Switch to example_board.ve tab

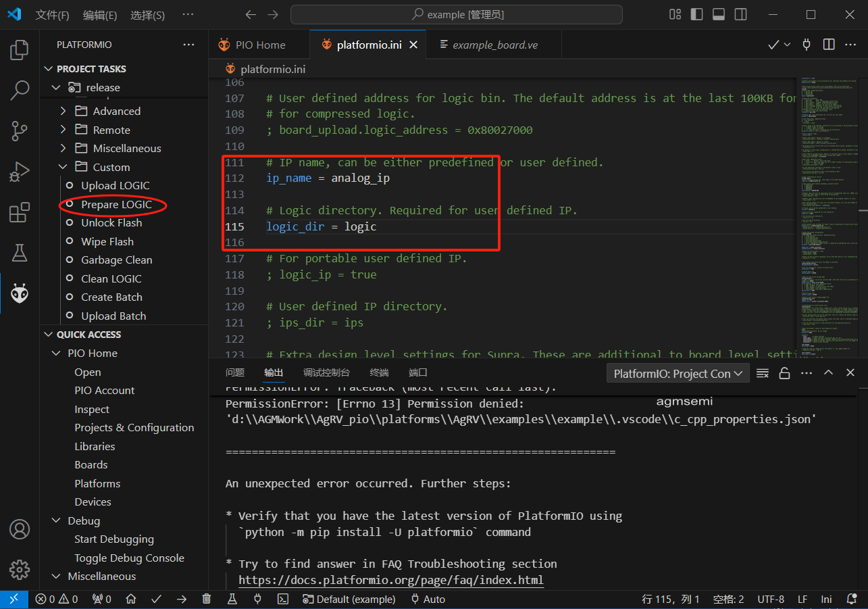pyautogui.click(x=494, y=45)
